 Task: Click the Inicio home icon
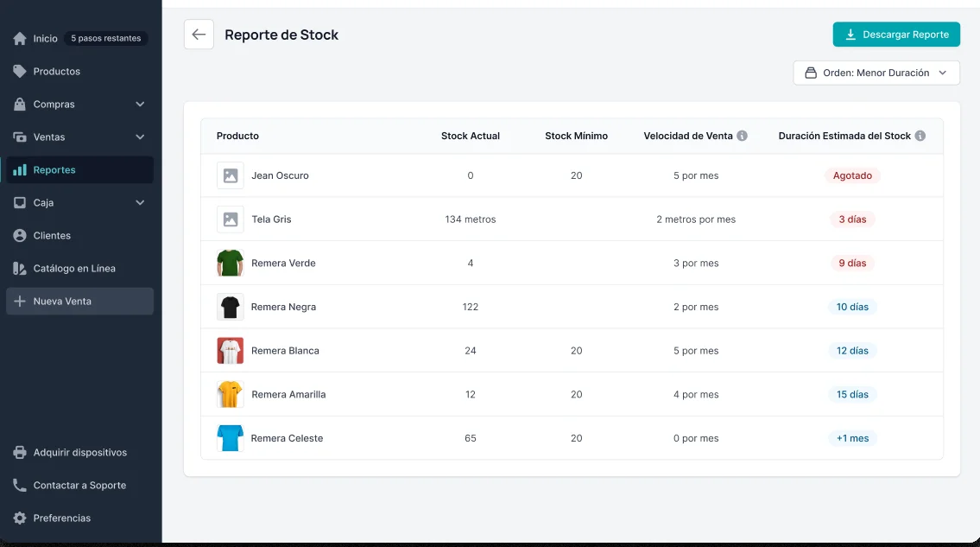(20, 38)
